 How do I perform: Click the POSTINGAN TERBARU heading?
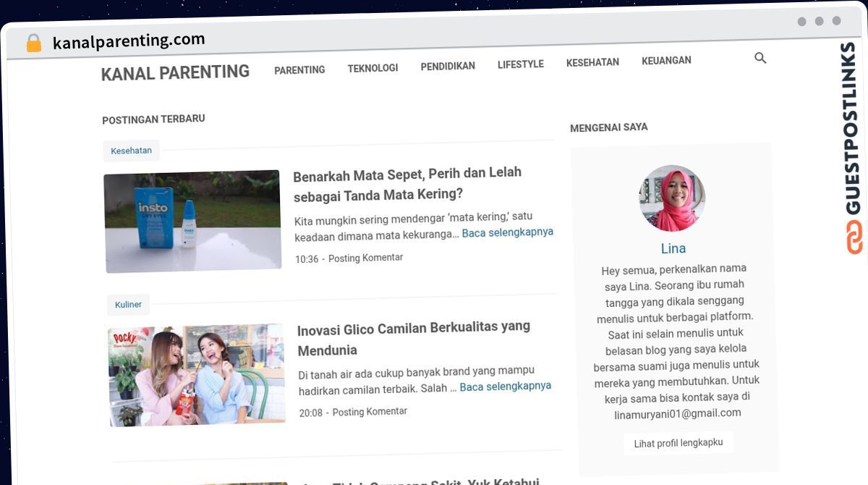153,119
